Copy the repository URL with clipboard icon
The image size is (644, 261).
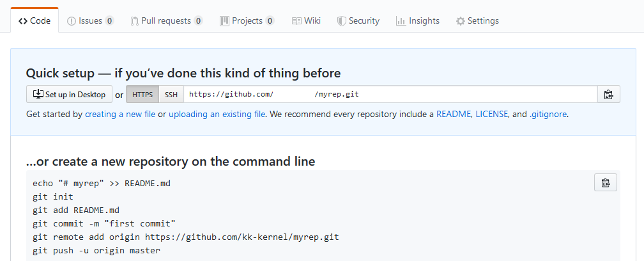point(608,95)
